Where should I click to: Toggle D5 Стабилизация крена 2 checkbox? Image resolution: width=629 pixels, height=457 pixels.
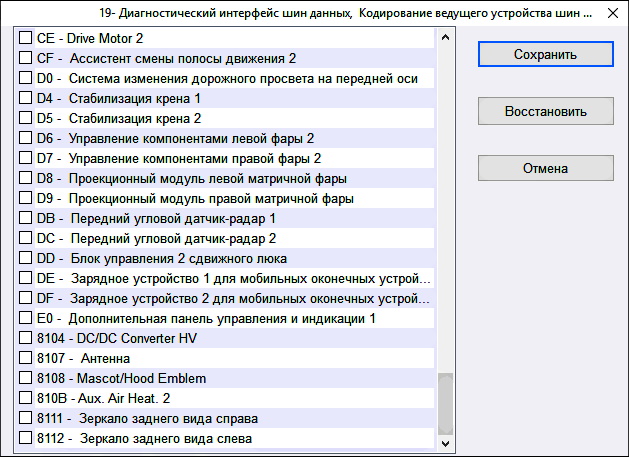click(26, 118)
